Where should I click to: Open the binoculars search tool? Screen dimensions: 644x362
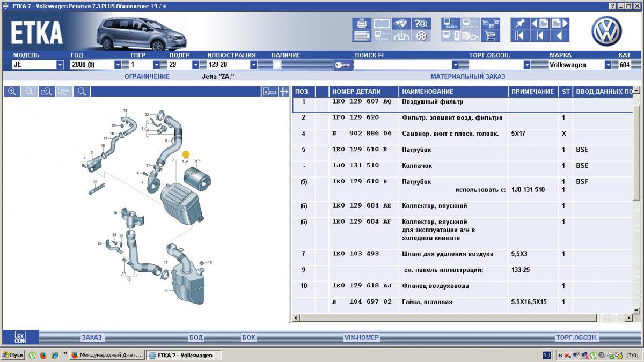(401, 24)
